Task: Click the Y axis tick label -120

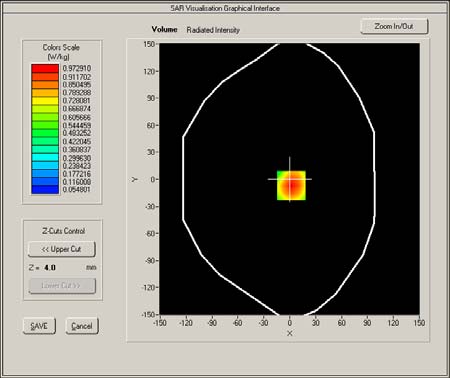Action: [x=148, y=287]
